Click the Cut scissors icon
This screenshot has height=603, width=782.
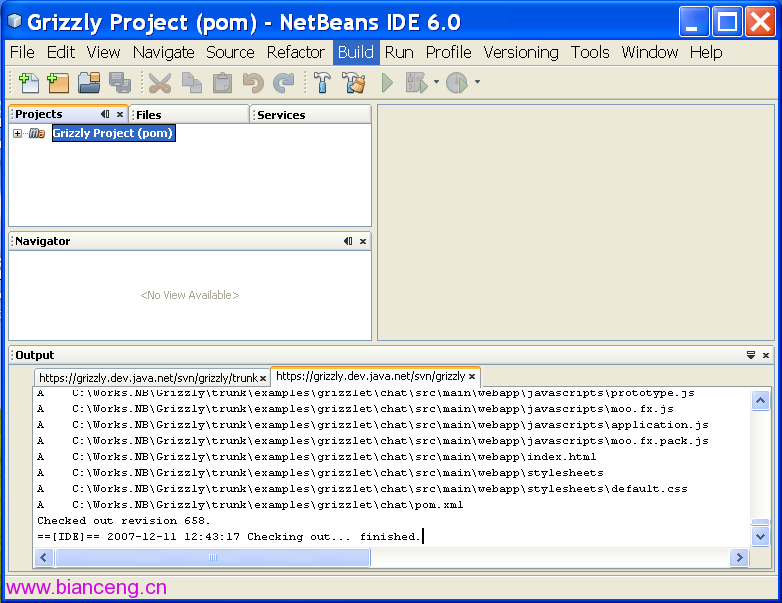coord(160,83)
